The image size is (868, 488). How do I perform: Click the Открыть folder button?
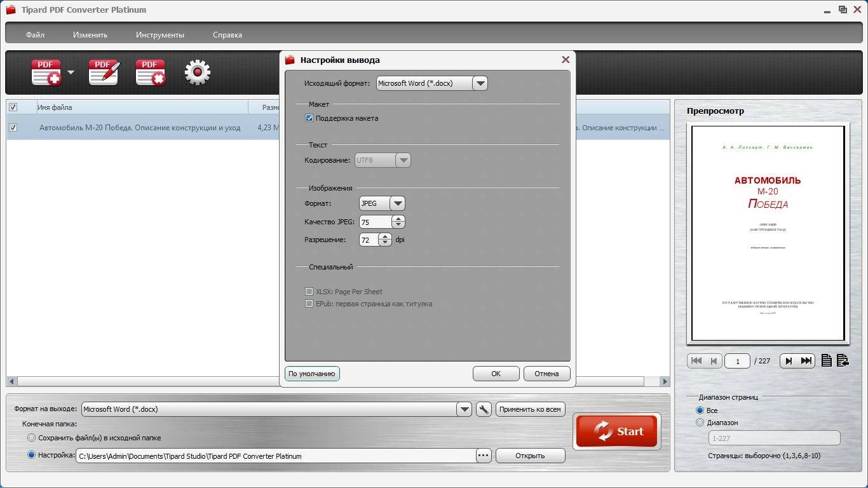(x=530, y=456)
